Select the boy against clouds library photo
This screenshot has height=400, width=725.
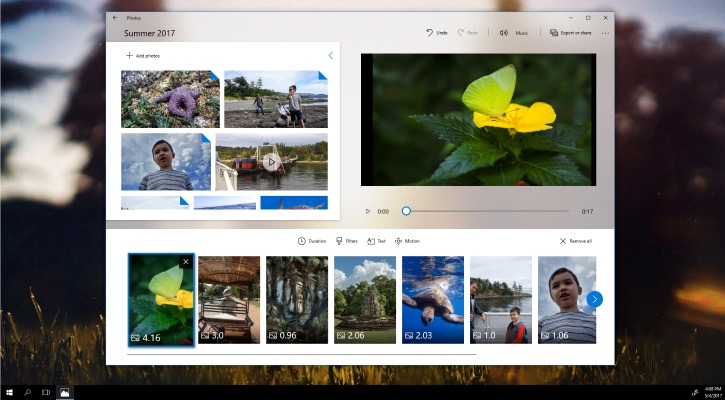(x=166, y=162)
